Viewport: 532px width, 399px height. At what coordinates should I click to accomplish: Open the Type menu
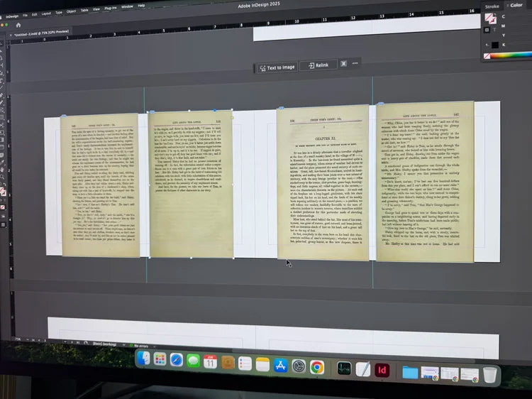point(59,13)
